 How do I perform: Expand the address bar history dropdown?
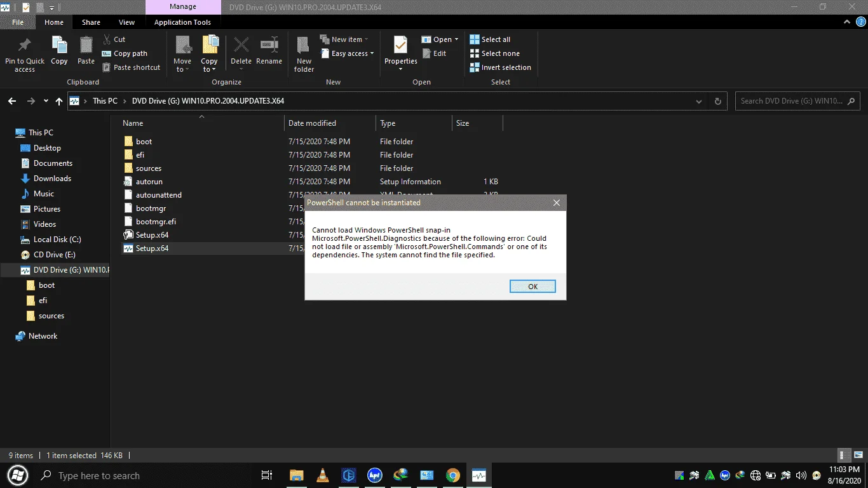point(699,101)
